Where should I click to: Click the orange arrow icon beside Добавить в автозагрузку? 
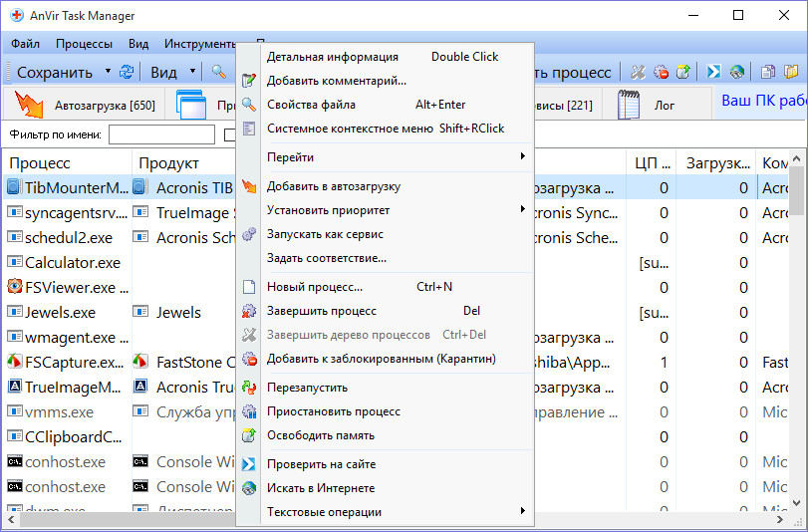[x=249, y=186]
